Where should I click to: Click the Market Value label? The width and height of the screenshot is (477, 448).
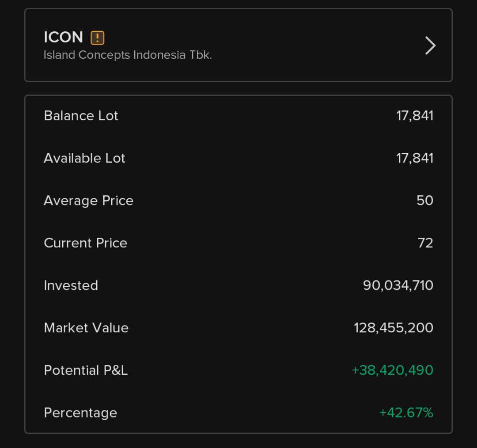pos(86,328)
